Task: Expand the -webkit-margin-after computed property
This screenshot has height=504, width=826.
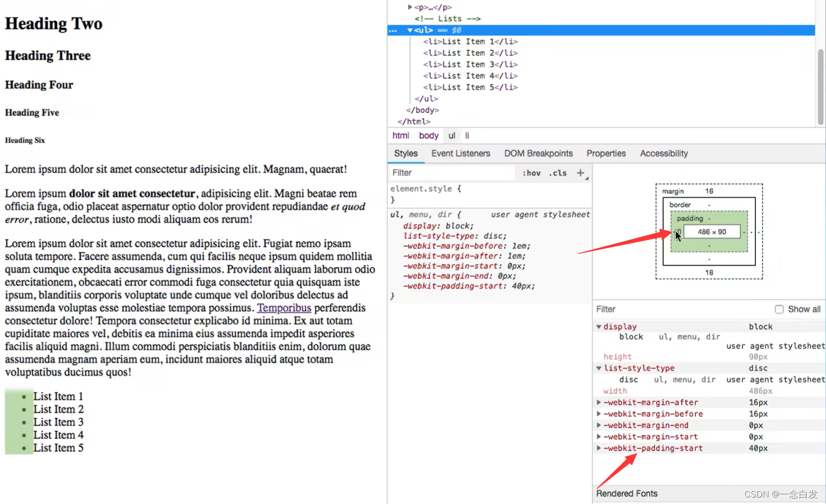Action: tap(599, 402)
